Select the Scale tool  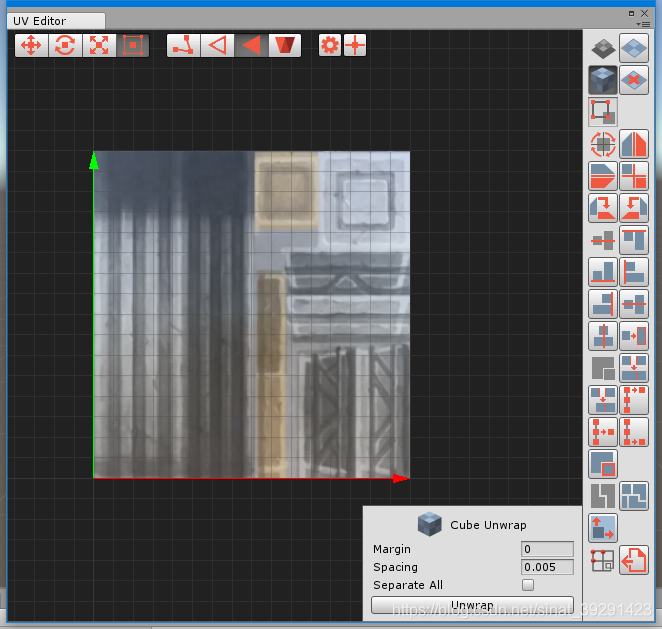pos(99,45)
